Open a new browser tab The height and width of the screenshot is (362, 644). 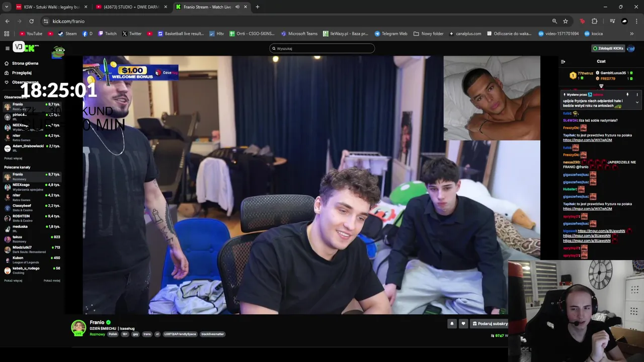pyautogui.click(x=257, y=7)
